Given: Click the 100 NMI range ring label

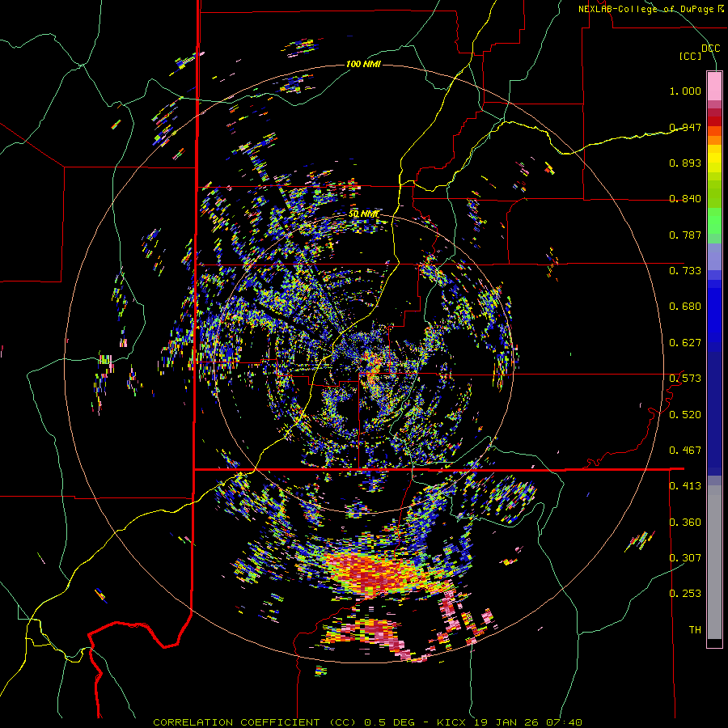Looking at the screenshot, I should (x=363, y=64).
